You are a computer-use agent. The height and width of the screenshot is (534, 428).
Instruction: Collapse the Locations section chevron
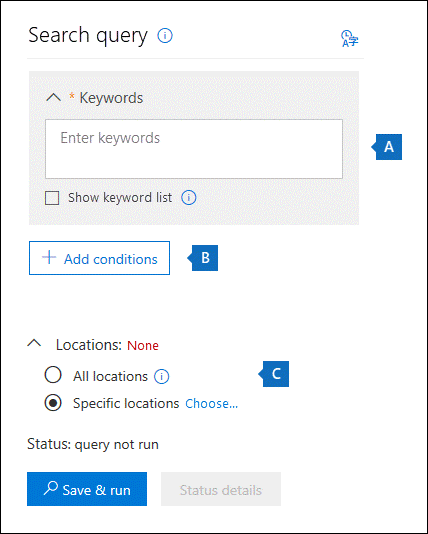(34, 343)
